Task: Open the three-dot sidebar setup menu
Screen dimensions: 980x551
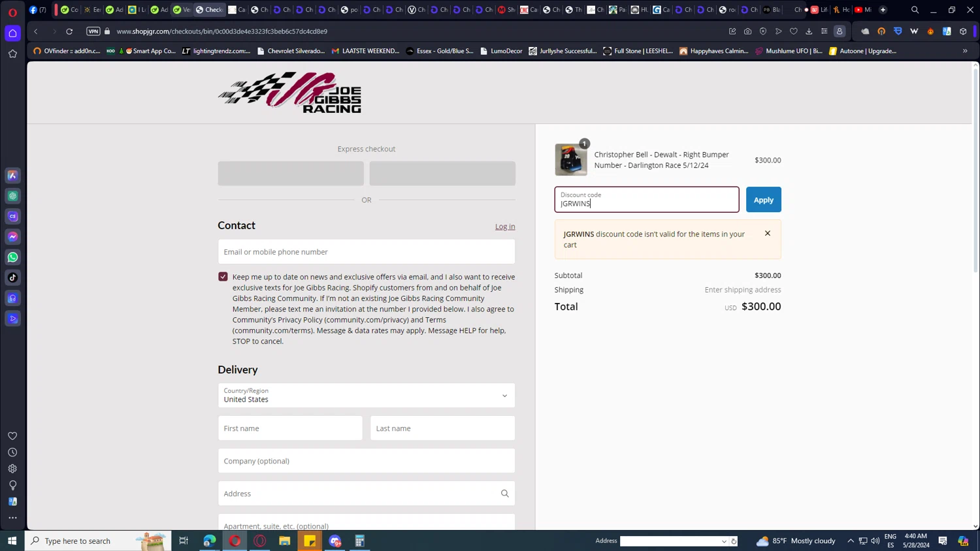Action: [12, 518]
